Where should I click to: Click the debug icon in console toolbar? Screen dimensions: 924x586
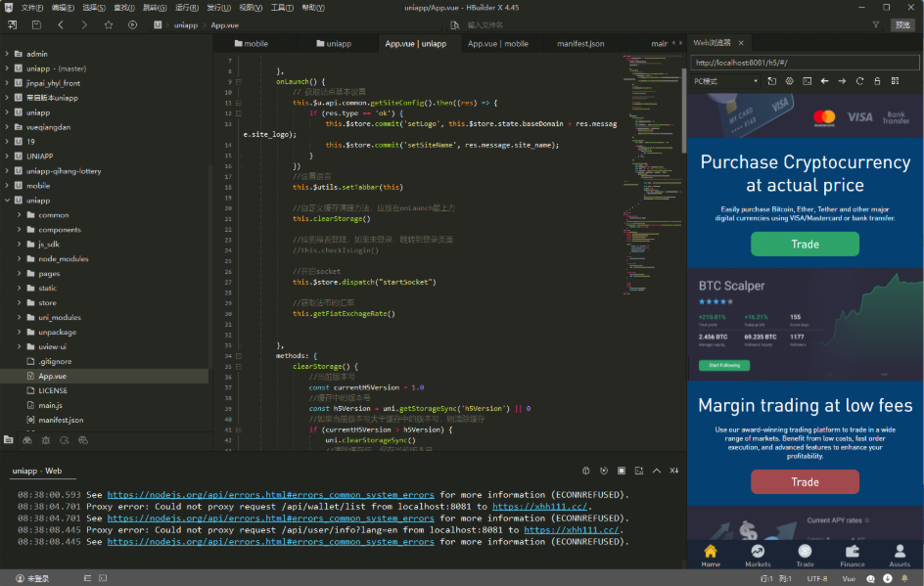click(x=585, y=471)
